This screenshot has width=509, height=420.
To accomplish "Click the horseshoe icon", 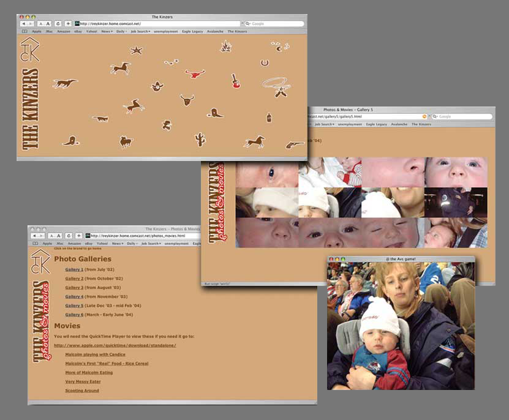I will 265,62.
